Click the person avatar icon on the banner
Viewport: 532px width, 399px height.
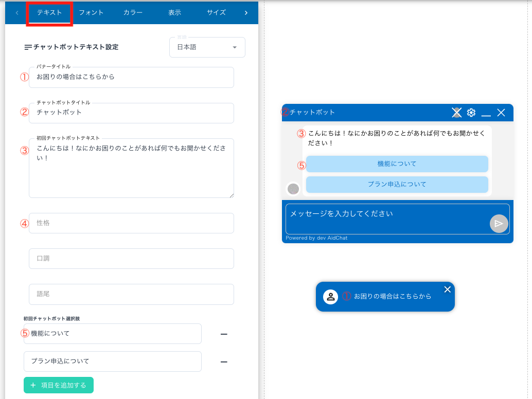point(331,297)
